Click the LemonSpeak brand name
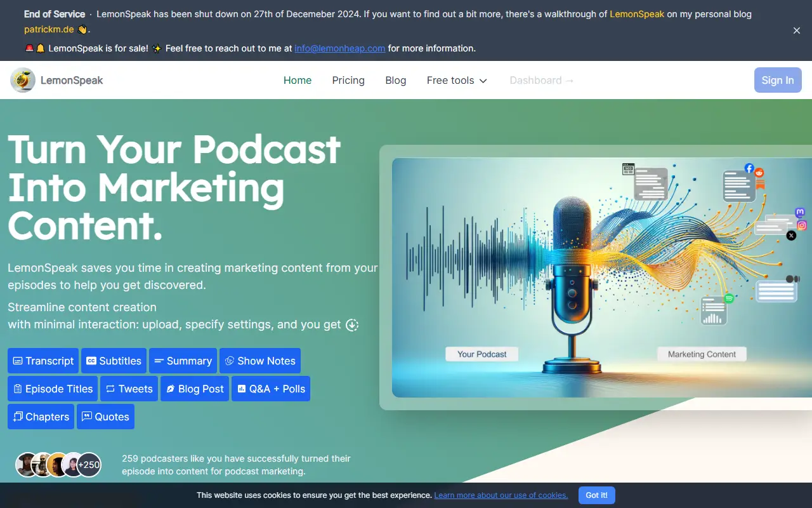The height and width of the screenshot is (508, 812). pos(72,80)
